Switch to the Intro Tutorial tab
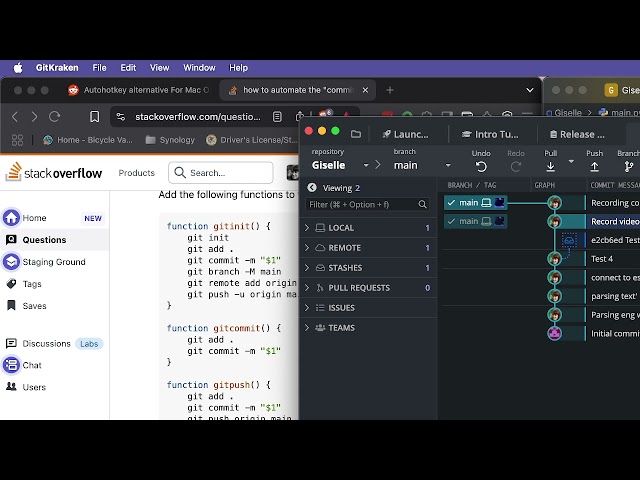This screenshot has height=480, width=640. [490, 134]
